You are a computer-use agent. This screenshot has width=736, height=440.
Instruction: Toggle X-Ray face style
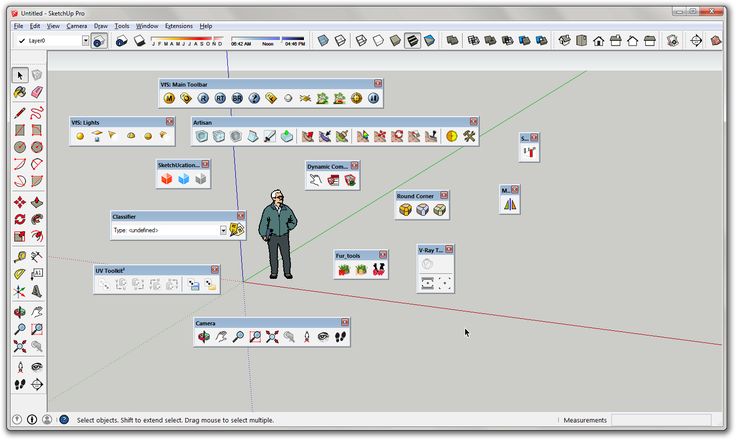323,41
